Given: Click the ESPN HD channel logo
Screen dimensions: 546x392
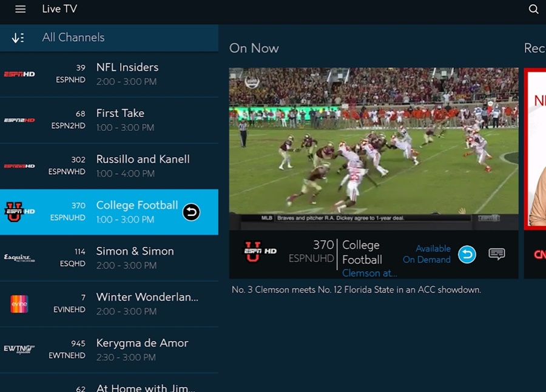Looking at the screenshot, I should (x=19, y=74).
